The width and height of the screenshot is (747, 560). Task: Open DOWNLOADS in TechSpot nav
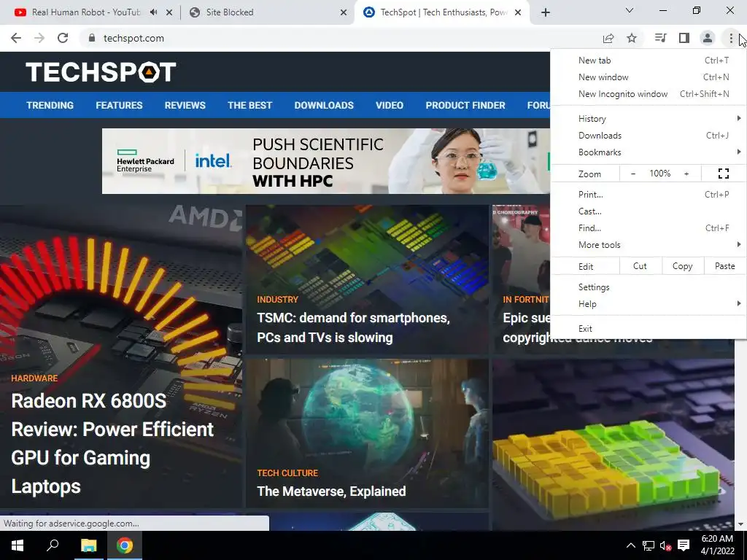coord(324,105)
